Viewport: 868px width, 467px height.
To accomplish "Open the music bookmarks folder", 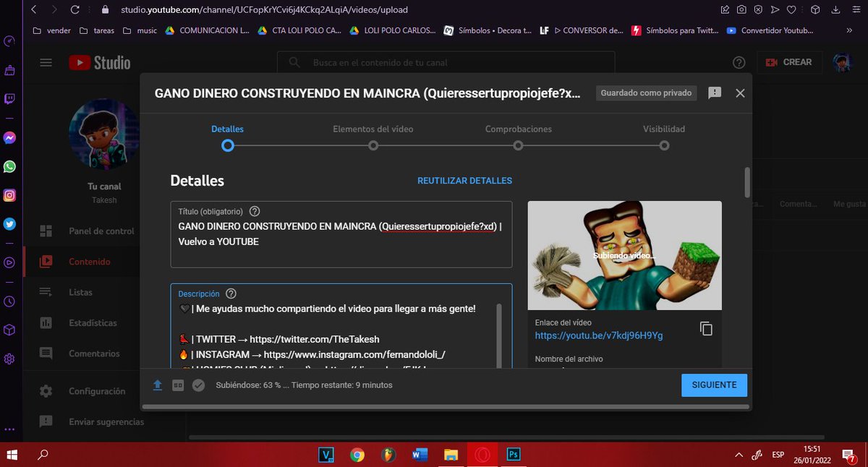I will [140, 30].
